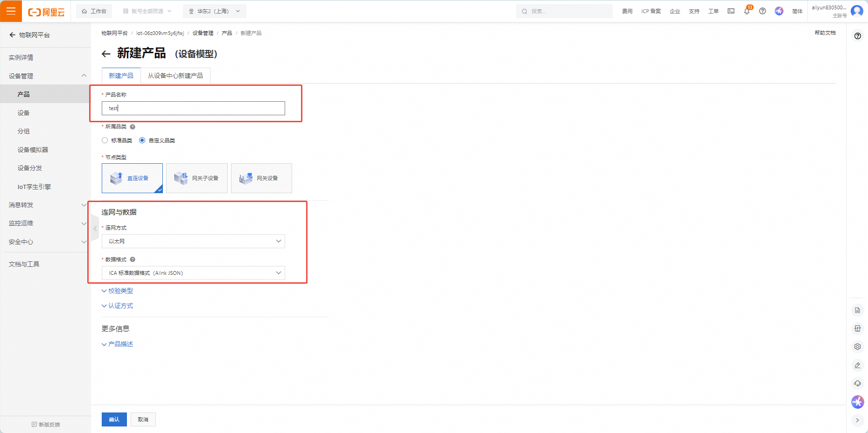Select the 自定义品类 radio button

(x=142, y=140)
